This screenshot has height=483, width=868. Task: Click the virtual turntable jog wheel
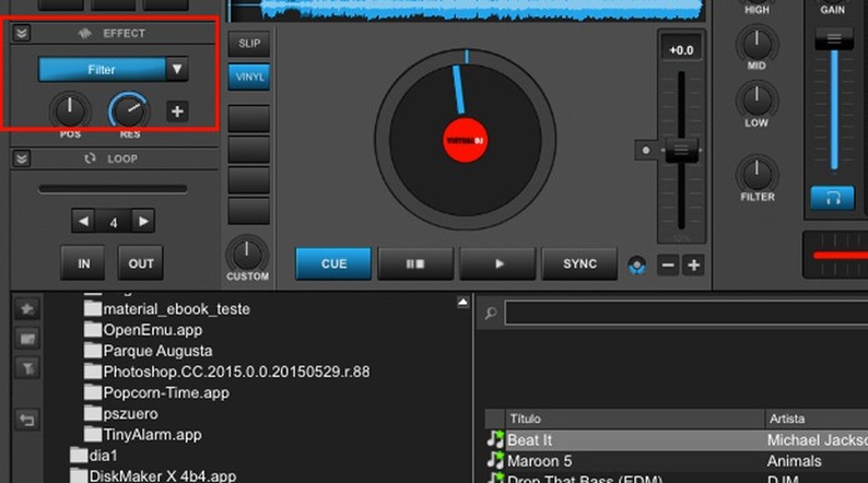coord(465,139)
